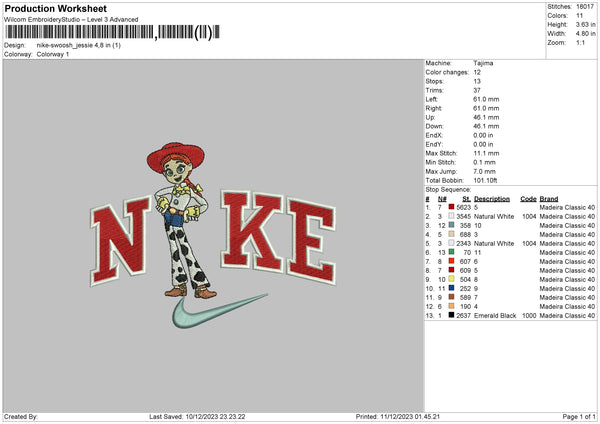The height and width of the screenshot is (424, 600).
Task: Select the Machine value Tajima
Action: click(483, 63)
